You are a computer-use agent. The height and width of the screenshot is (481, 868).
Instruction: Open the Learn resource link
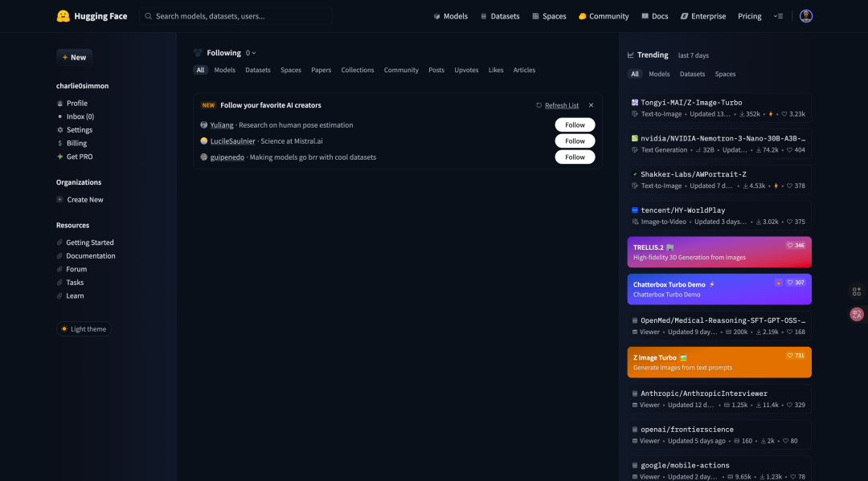point(70,296)
